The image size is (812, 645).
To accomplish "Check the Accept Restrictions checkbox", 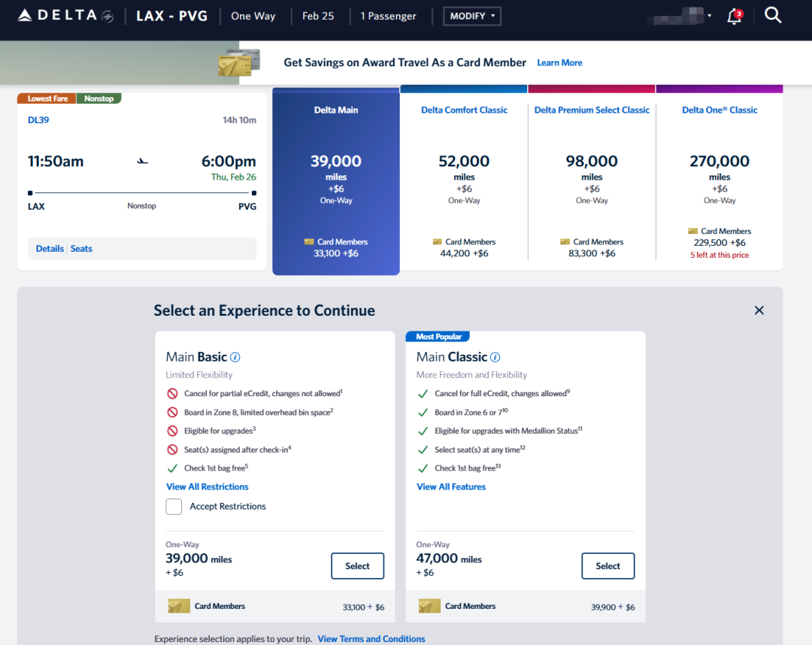I will [174, 507].
